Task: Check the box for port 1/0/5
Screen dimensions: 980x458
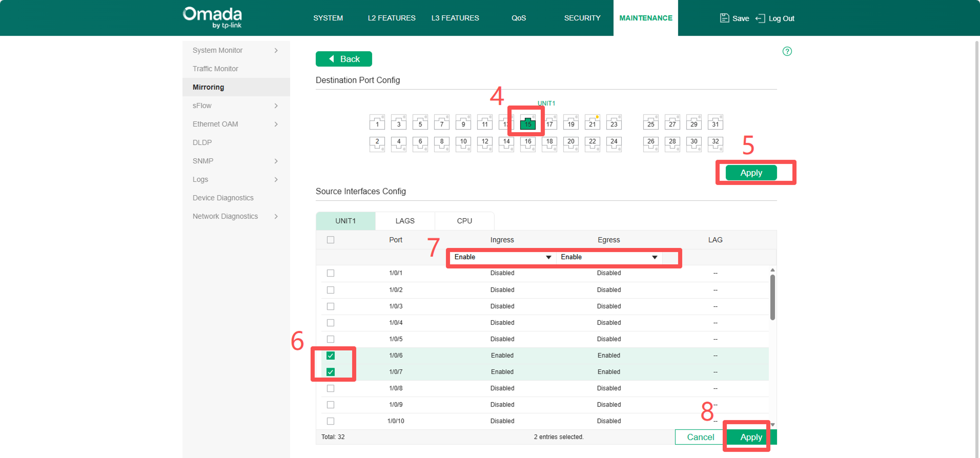Action: [330, 339]
